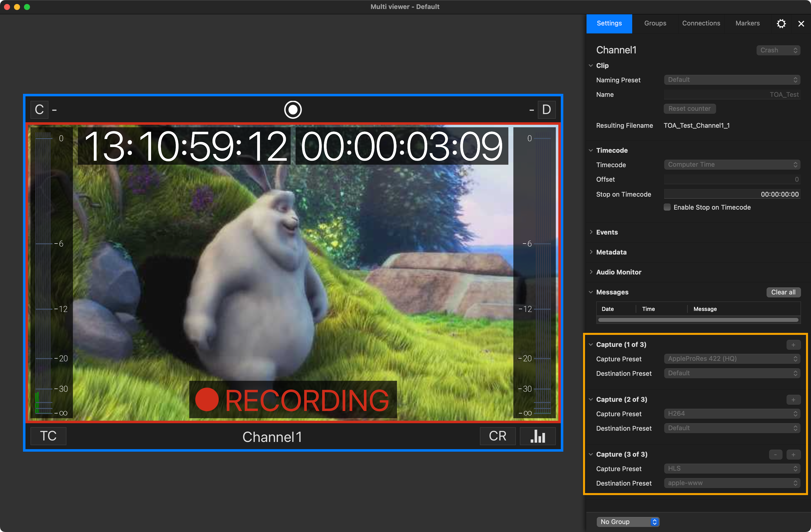Switch to the Groups tab
811x532 pixels.
(655, 23)
